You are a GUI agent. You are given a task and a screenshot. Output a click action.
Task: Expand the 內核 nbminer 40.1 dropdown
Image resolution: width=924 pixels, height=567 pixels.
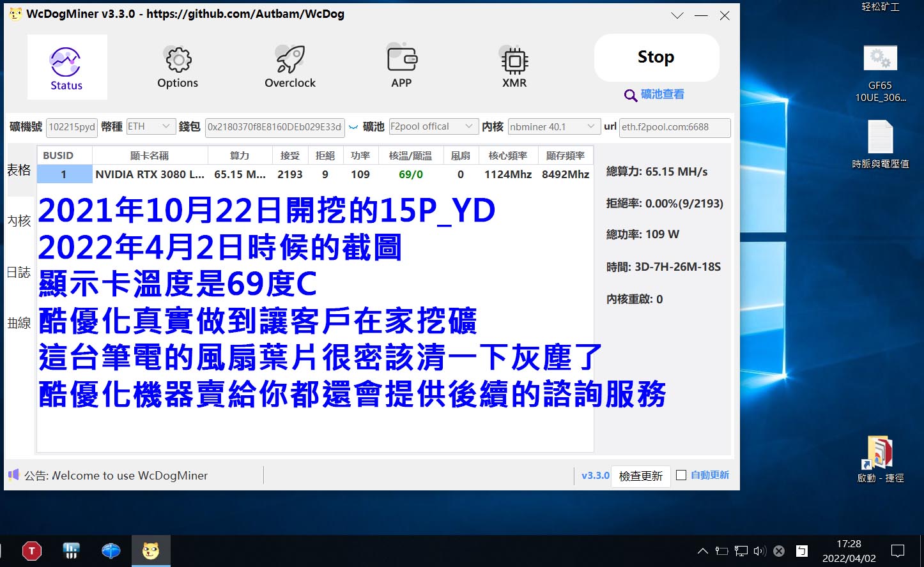[554, 126]
